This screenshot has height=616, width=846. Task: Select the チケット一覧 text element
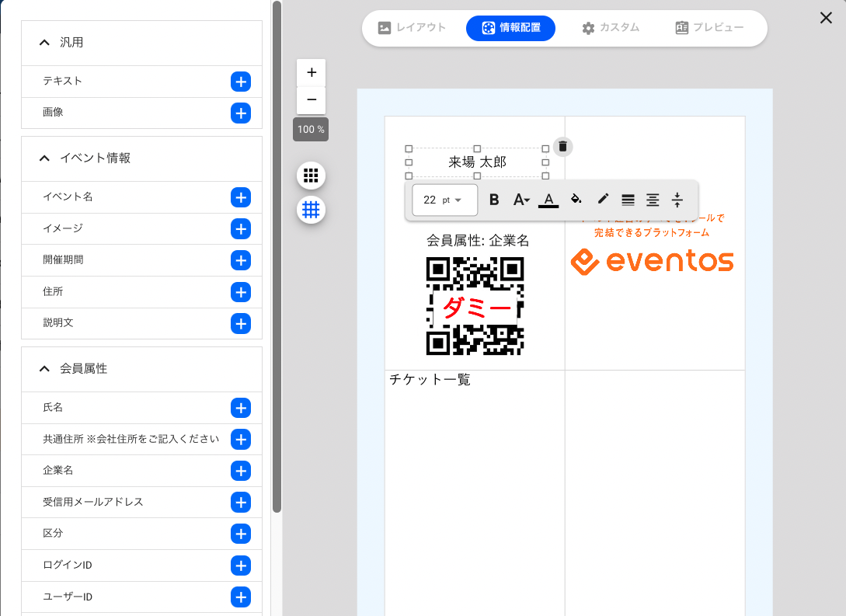(430, 380)
